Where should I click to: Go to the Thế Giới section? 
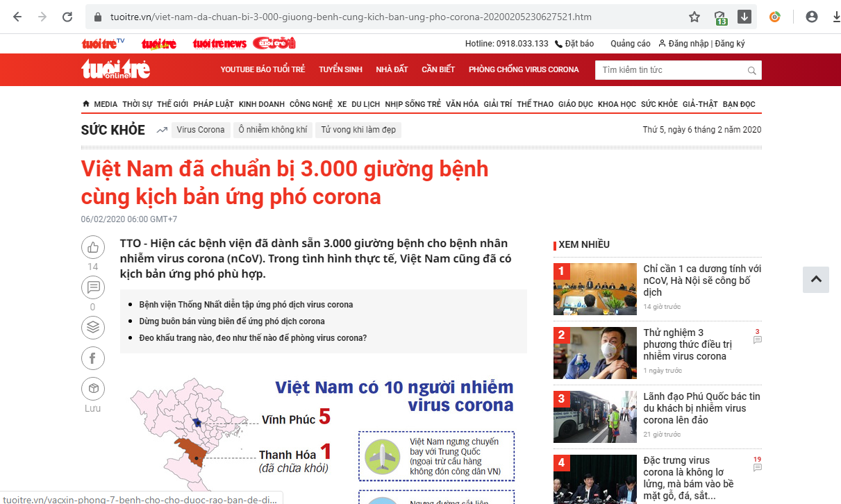172,104
